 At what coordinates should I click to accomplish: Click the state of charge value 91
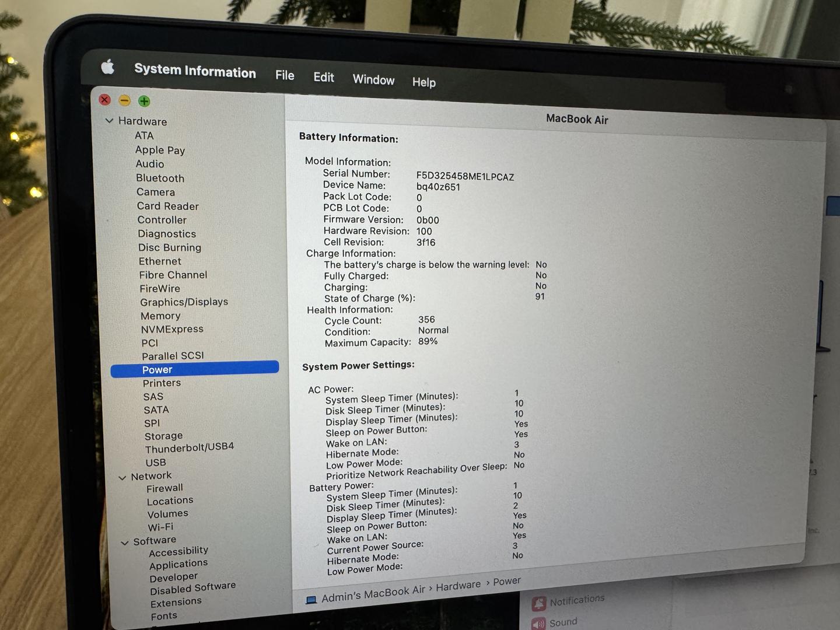click(540, 296)
